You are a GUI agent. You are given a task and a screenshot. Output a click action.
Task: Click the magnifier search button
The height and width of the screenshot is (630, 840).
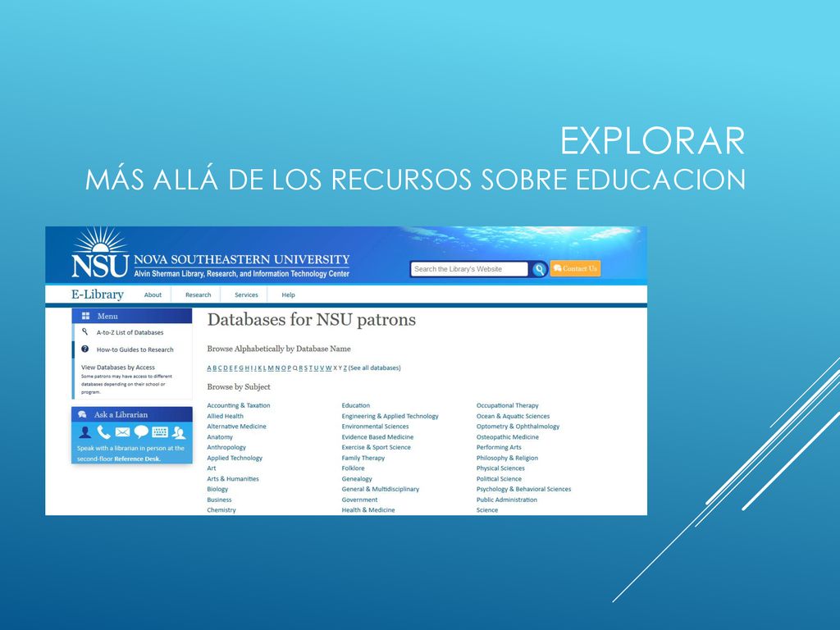539,269
